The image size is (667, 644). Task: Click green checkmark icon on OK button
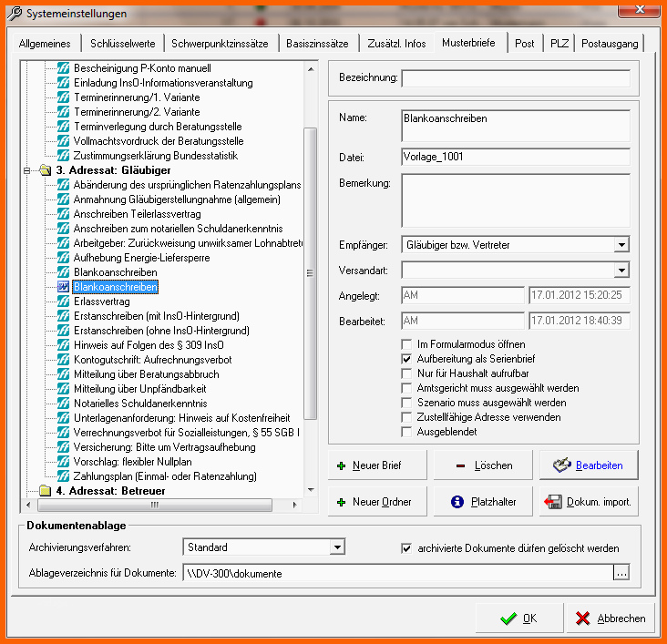508,618
